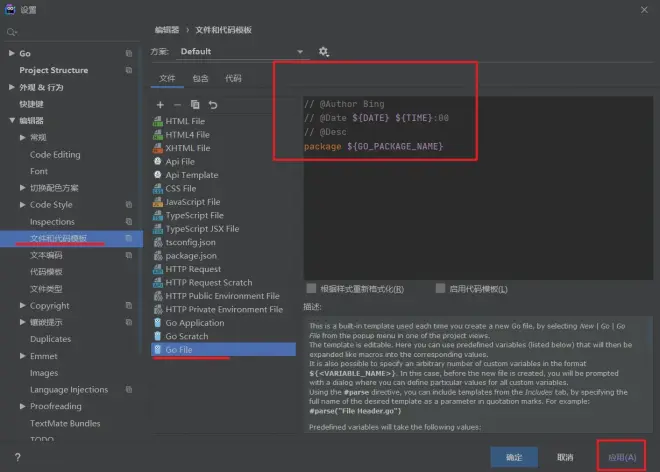
Task: Select the Api Template icon
Action: pyautogui.click(x=158, y=175)
